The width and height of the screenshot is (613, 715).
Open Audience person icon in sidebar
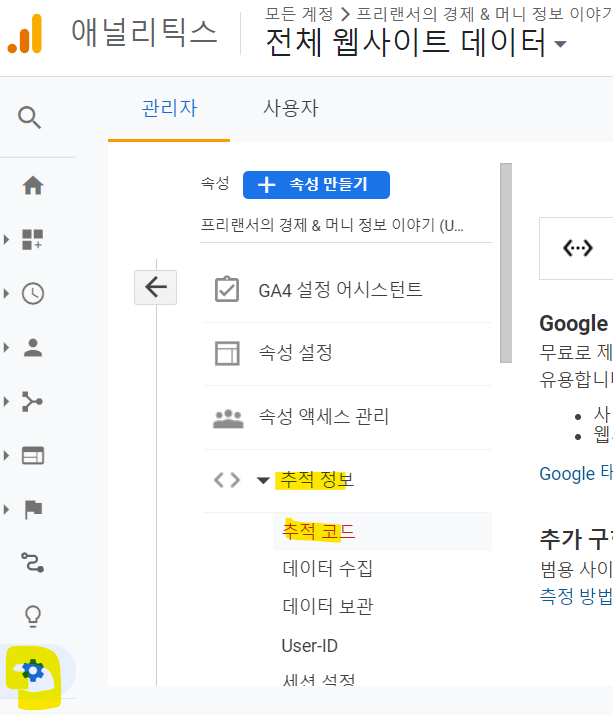pos(33,347)
